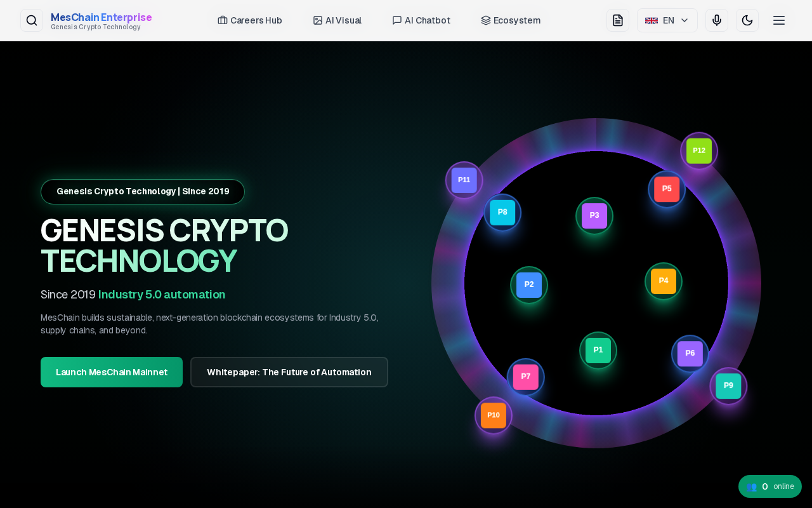This screenshot has height=508, width=812.
Task: Go to AI Visual page
Action: tap(337, 20)
